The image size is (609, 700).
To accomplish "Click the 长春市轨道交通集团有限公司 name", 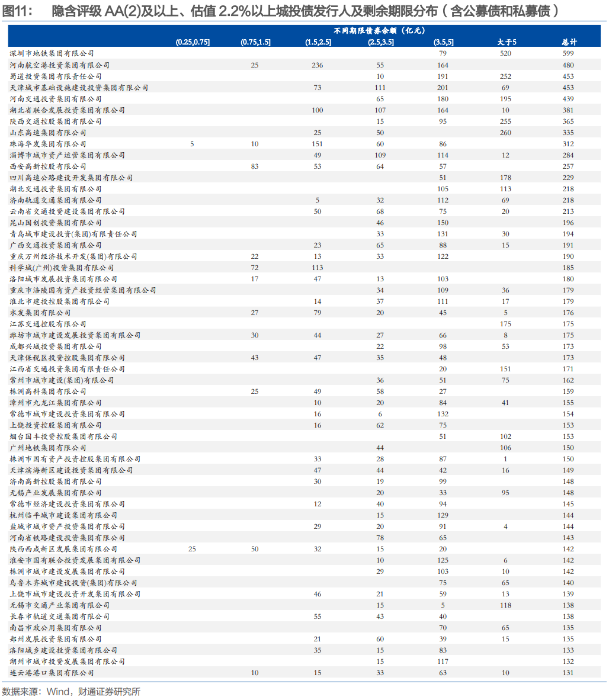I will pyautogui.click(x=59, y=616).
